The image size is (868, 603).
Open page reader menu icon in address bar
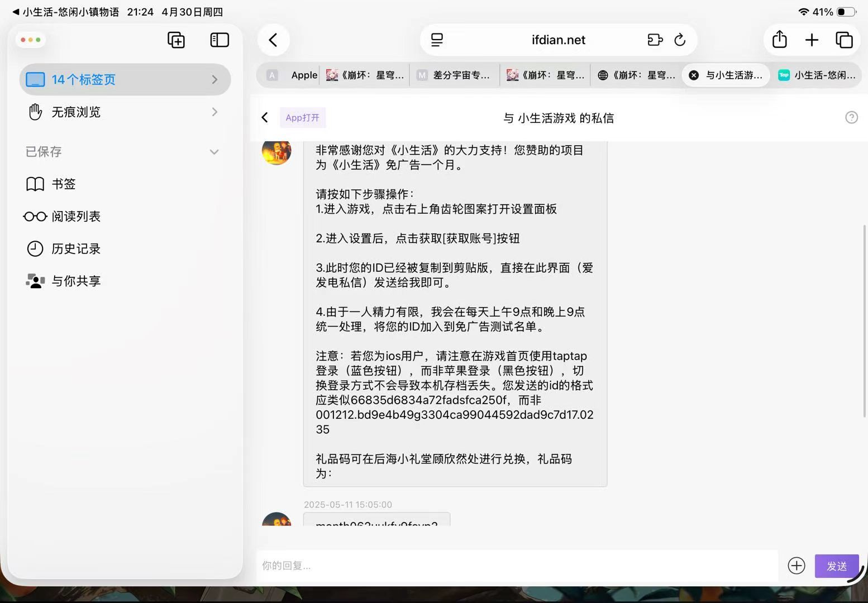coord(437,40)
